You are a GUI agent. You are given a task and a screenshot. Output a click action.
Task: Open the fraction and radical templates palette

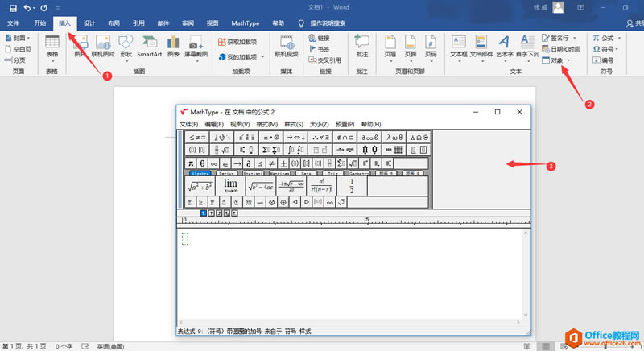tap(222, 150)
